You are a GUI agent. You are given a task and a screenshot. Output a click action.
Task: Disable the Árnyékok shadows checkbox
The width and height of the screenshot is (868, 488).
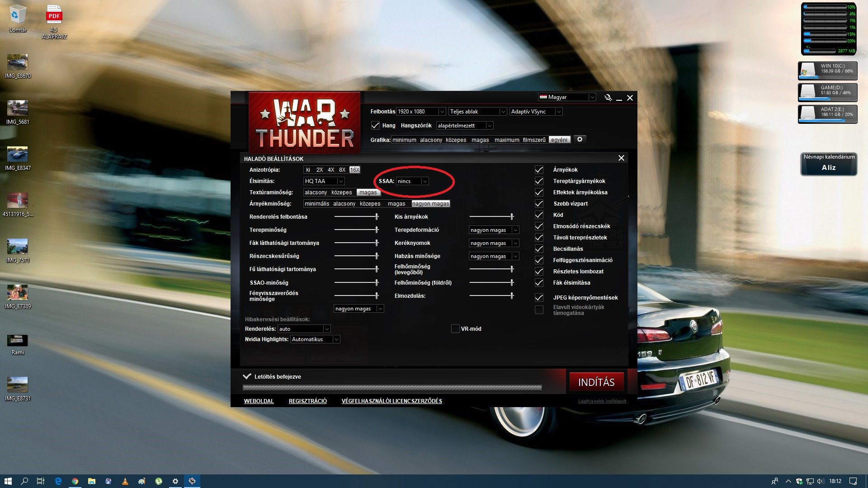pos(539,170)
